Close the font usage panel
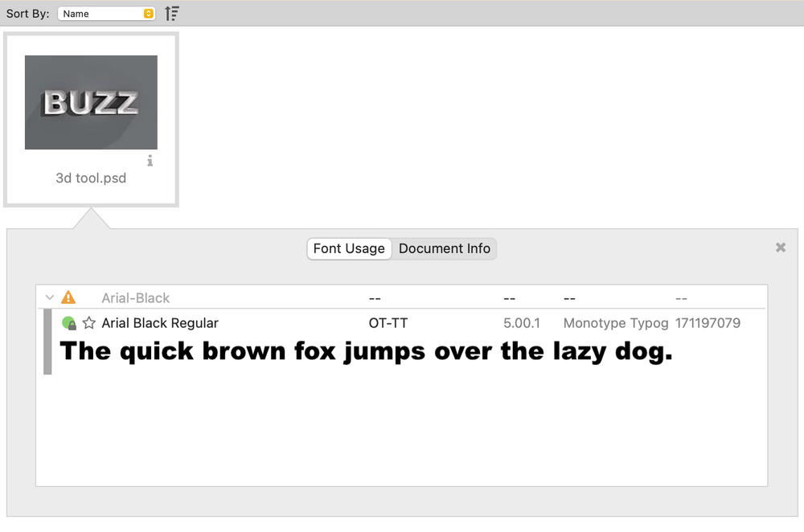This screenshot has width=804, height=532. coord(781,248)
